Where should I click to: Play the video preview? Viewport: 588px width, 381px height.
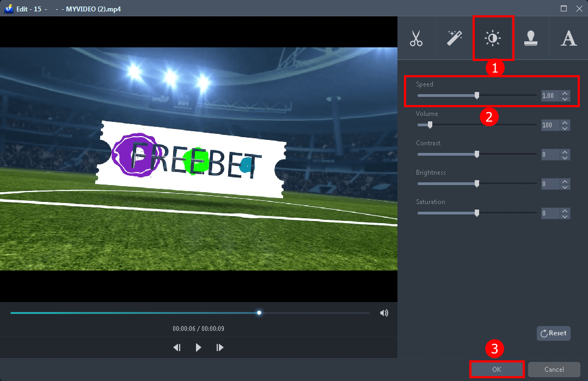click(198, 347)
